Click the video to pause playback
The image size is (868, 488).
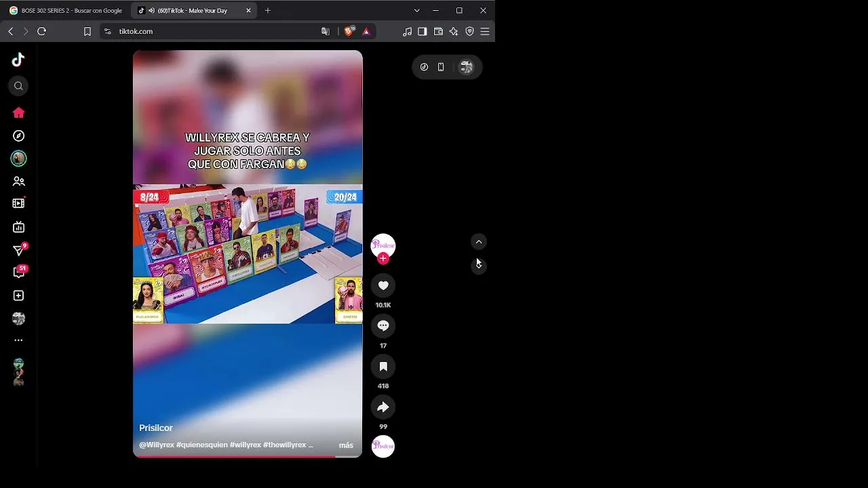pyautogui.click(x=248, y=254)
